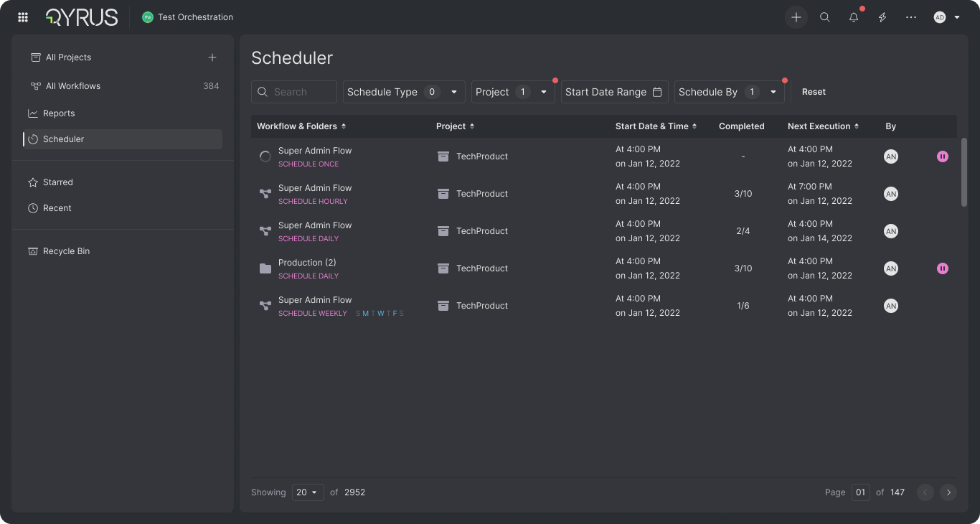Click TechProduct in Production (2) row

click(x=482, y=268)
